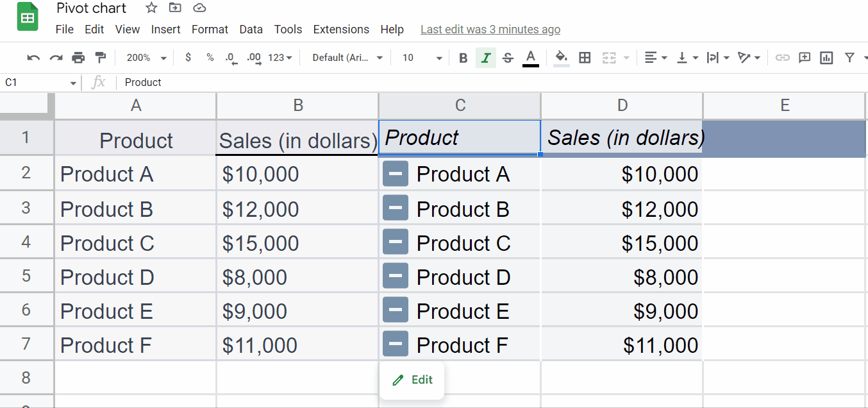Open the Help menu
This screenshot has width=868, height=408.
coord(392,30)
